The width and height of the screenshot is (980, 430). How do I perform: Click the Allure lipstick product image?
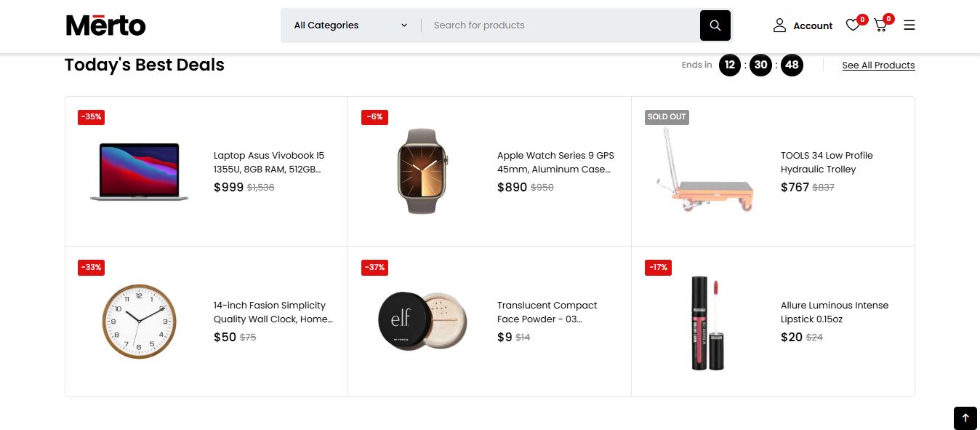[x=706, y=323]
